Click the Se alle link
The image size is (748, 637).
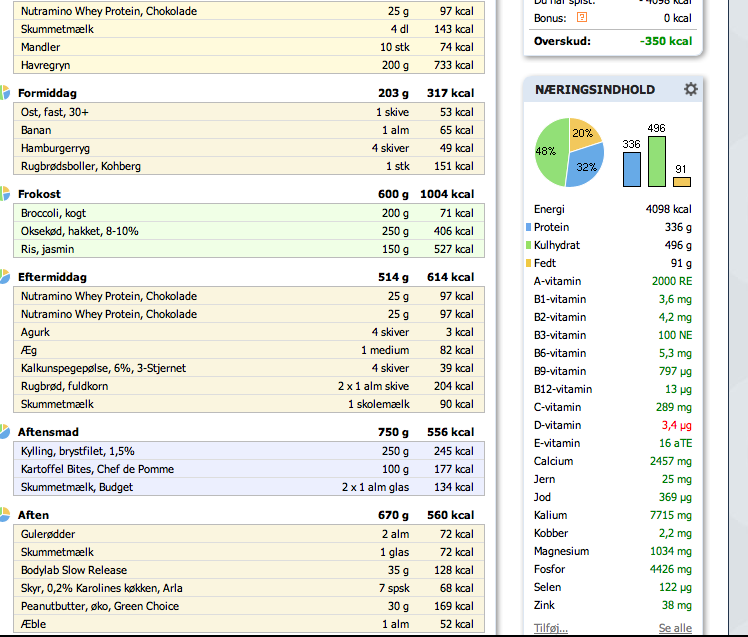tap(675, 628)
